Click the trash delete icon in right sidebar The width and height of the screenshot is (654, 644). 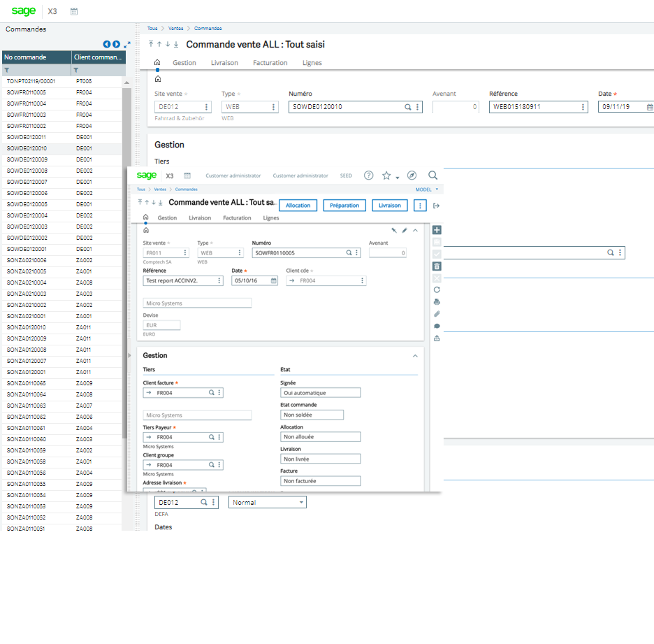coord(437,266)
